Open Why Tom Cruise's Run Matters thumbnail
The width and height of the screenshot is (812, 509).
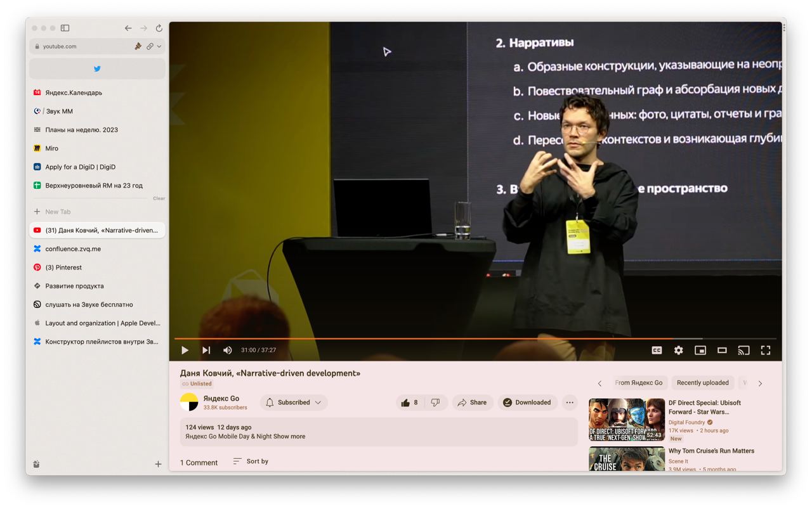627,459
